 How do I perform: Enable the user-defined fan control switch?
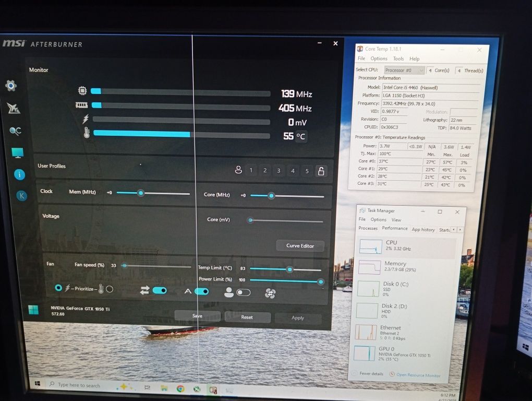244,292
